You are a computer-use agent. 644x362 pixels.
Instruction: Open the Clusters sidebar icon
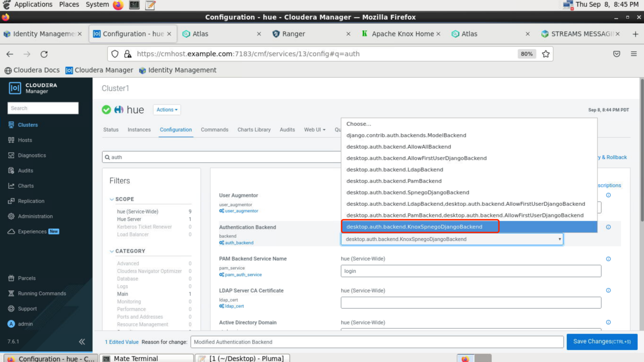point(11,125)
